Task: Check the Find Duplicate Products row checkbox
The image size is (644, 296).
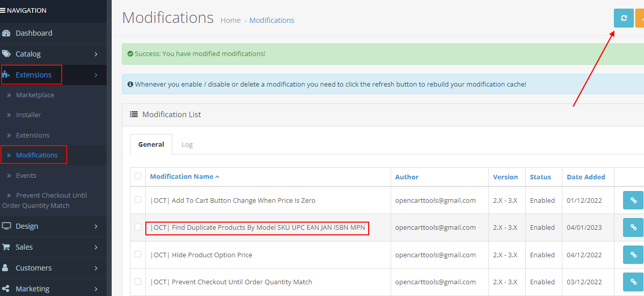Action: tap(138, 227)
